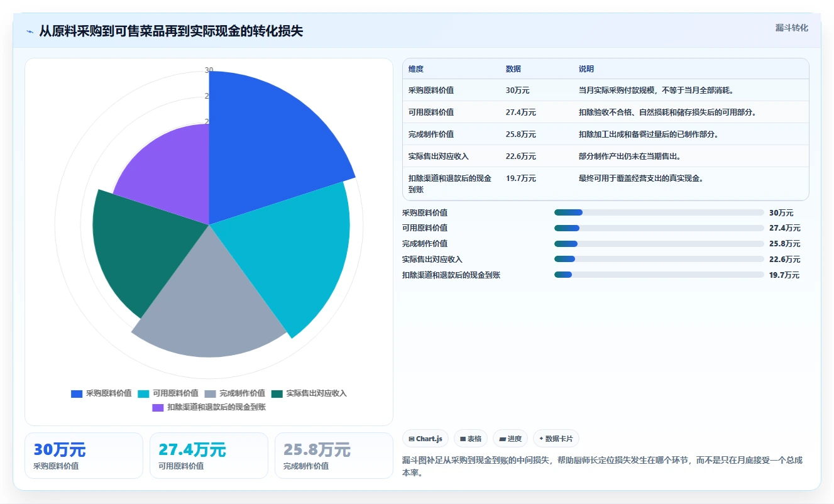This screenshot has height=504, width=834.
Task: Toggle the 采购原料价值 legend swatch
Action: (77, 393)
